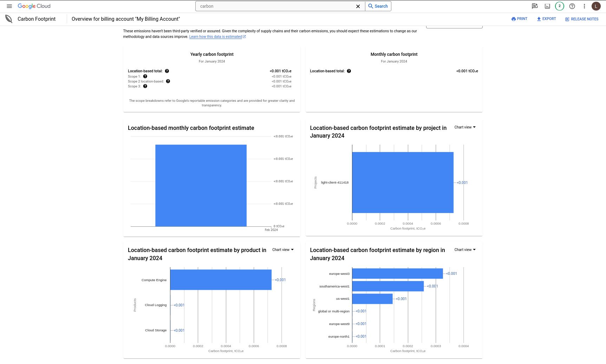The height and width of the screenshot is (364, 606).
Task: Open notifications showing 2 alerts
Action: [x=559, y=6]
